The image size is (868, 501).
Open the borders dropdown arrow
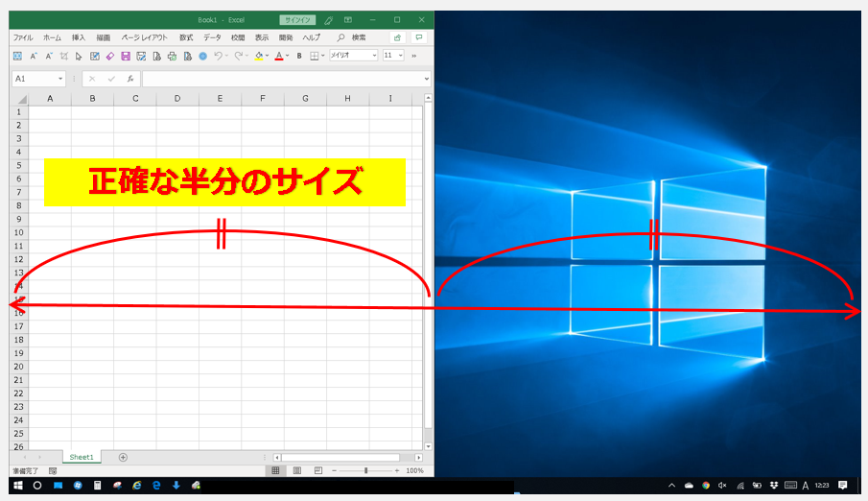(x=322, y=56)
